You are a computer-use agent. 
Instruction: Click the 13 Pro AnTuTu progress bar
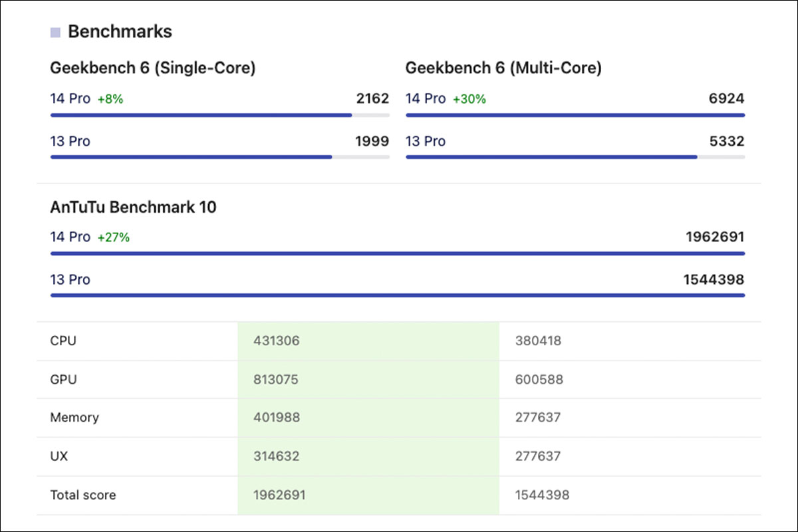pyautogui.click(x=398, y=295)
